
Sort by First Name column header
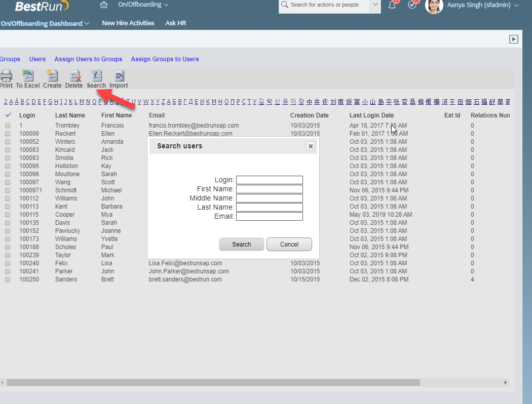[117, 115]
